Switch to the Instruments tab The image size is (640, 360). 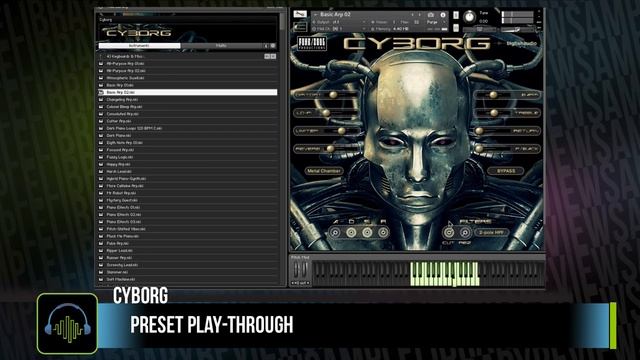[139, 46]
